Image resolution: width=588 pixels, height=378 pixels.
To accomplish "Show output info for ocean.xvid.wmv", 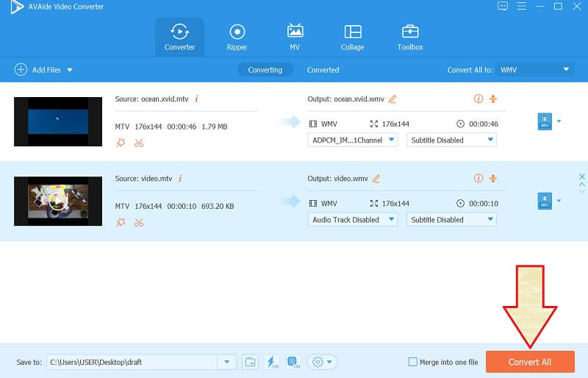I will (x=478, y=99).
